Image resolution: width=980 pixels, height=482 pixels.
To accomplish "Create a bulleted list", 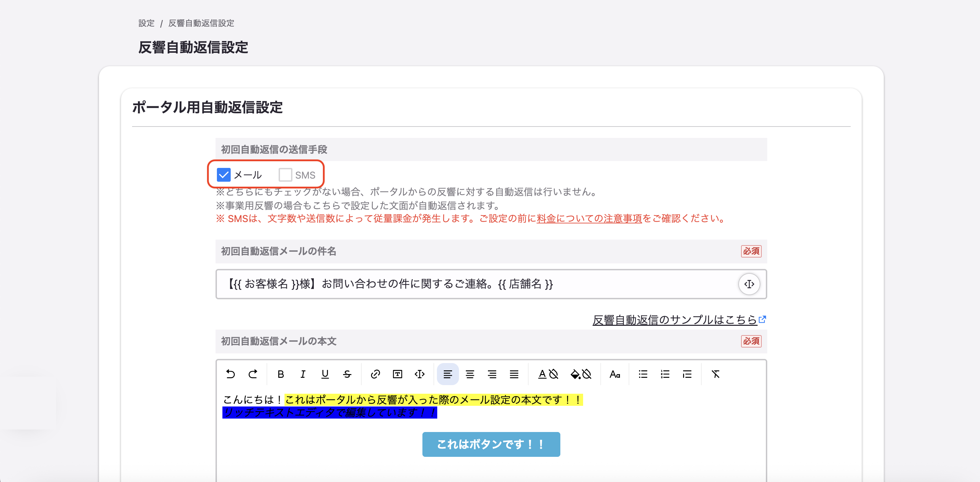I will click(643, 374).
